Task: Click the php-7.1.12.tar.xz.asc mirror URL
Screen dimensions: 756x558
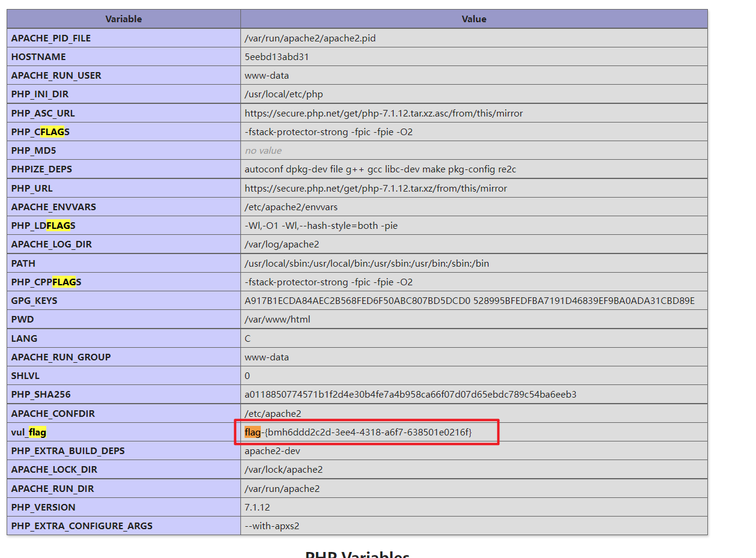Action: [383, 113]
